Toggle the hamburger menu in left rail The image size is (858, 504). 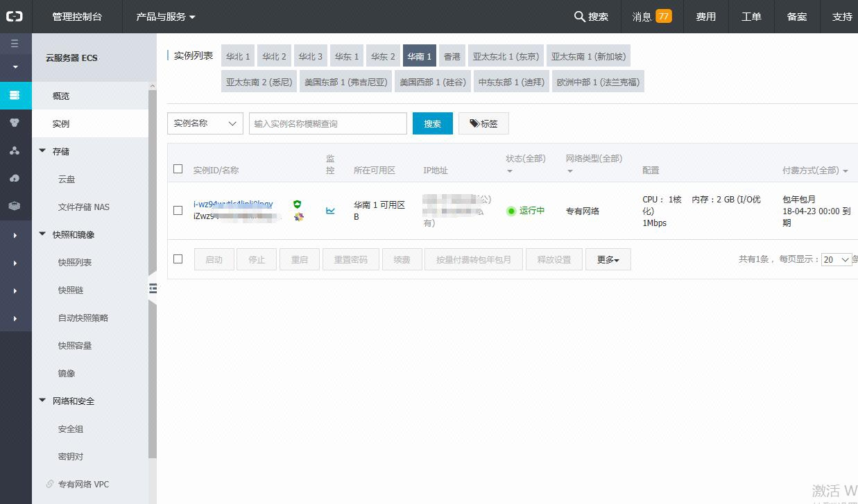point(15,44)
